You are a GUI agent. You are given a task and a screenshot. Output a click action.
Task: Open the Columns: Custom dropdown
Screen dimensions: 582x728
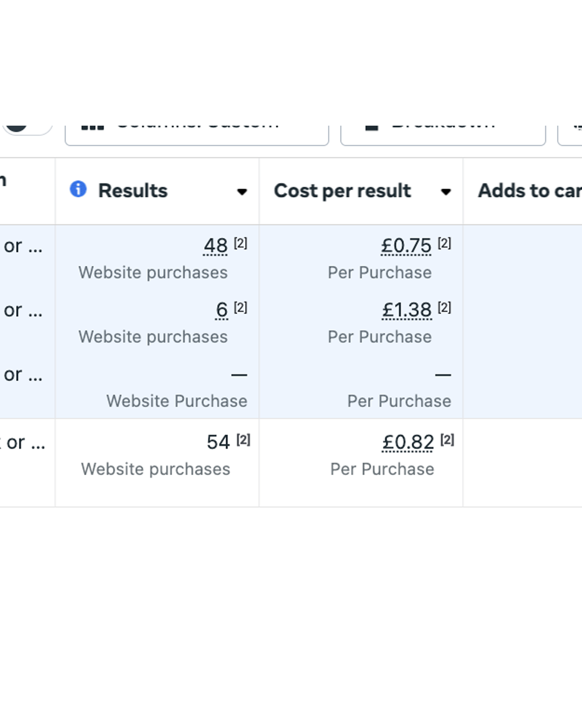pyautogui.click(x=197, y=131)
